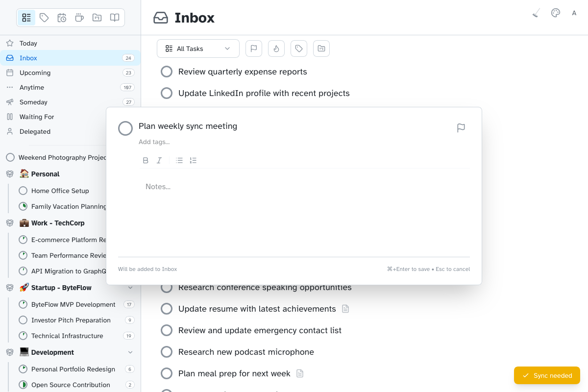
Task: Flag the 'Plan weekly sync meeting' task
Action: [461, 128]
